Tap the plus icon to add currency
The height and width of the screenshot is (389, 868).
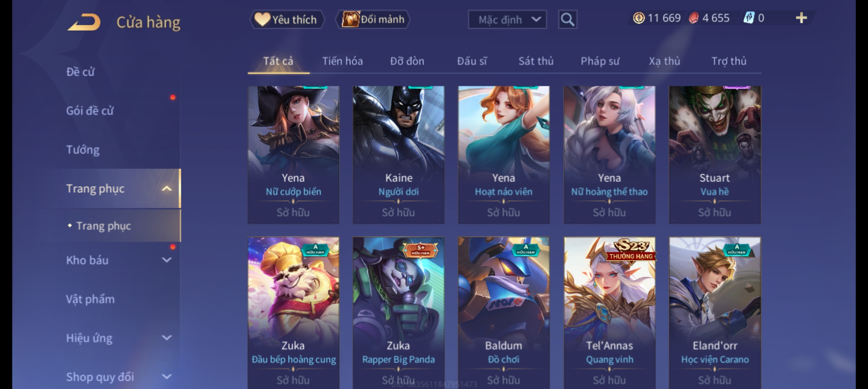(801, 18)
